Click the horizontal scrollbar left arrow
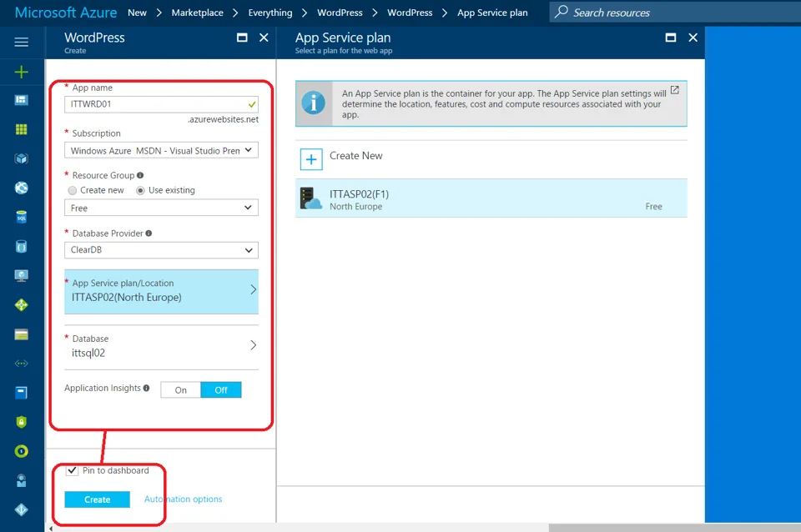801x532 pixels. click(51, 528)
